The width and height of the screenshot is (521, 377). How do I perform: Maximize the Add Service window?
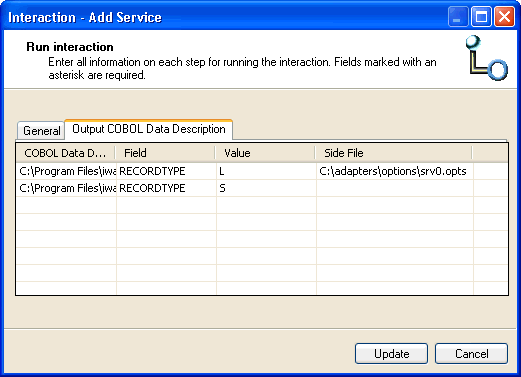481,17
